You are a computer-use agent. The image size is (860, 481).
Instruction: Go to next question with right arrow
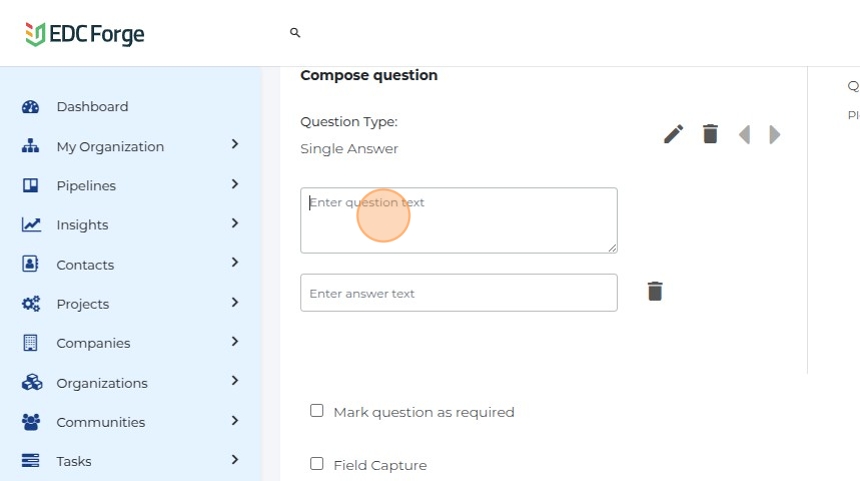pyautogui.click(x=775, y=134)
